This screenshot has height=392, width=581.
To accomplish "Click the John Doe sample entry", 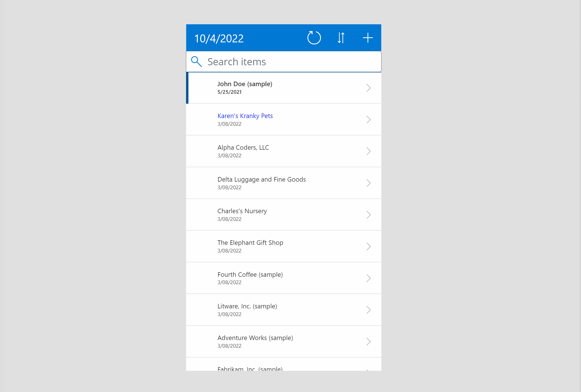I will click(284, 88).
